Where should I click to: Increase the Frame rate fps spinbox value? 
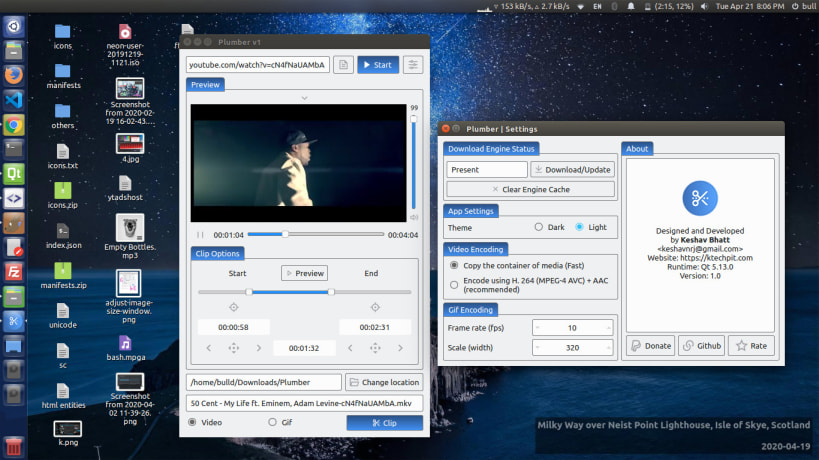[607, 327]
